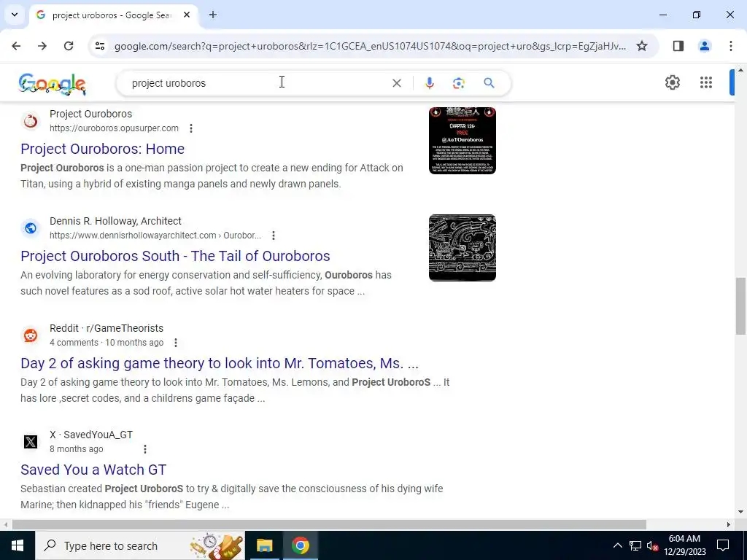Click '4 comments · 10 months ago' text
This screenshot has width=747, height=560.
point(107,343)
